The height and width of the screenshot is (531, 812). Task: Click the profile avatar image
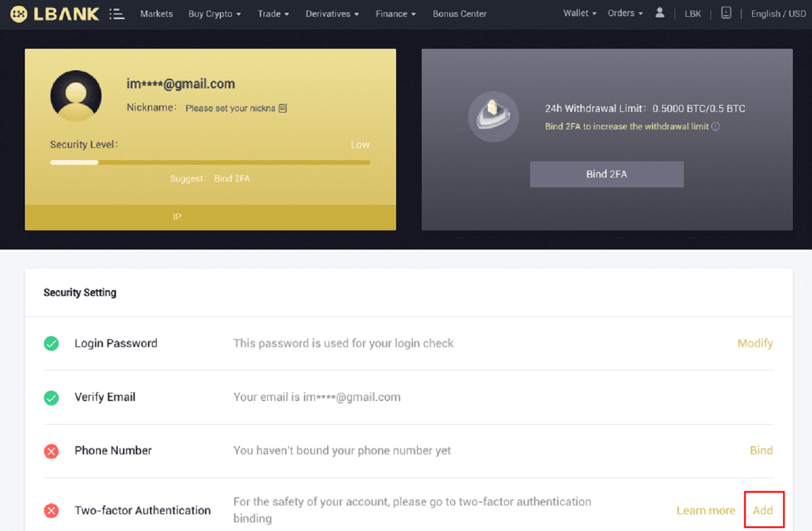(x=76, y=96)
